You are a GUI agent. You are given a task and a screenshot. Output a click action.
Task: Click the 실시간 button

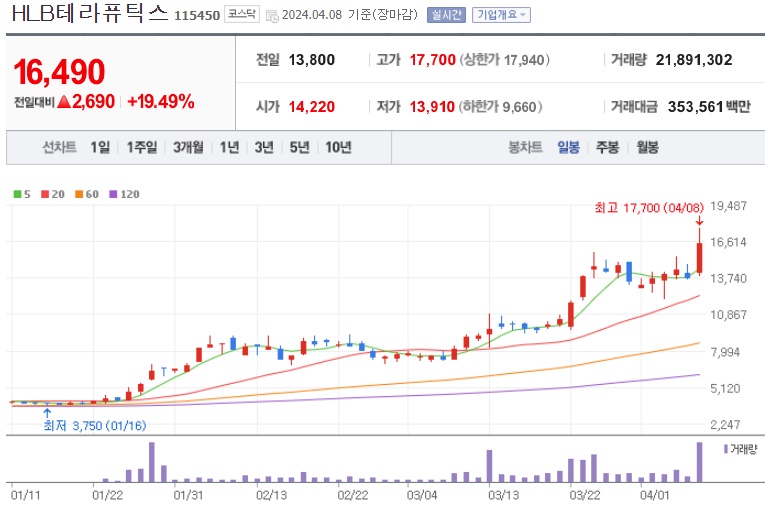[x=446, y=15]
